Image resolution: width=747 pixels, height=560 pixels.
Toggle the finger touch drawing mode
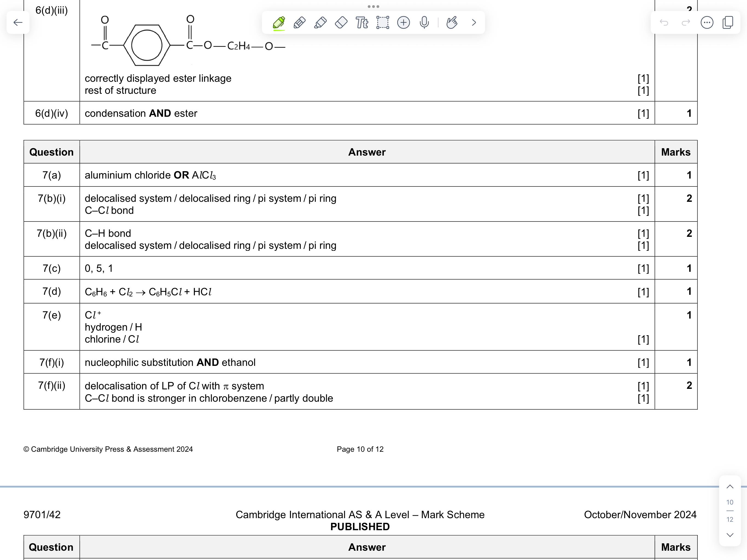coord(452,23)
